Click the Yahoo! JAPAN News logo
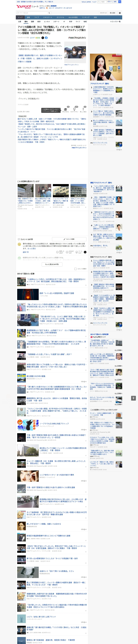 pos(28,7)
